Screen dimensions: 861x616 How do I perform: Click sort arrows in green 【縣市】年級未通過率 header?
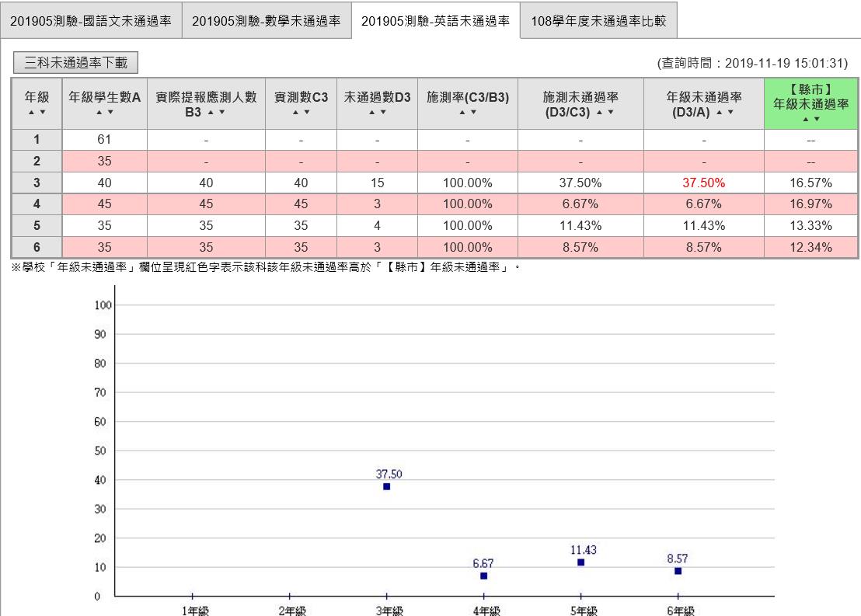(810, 119)
